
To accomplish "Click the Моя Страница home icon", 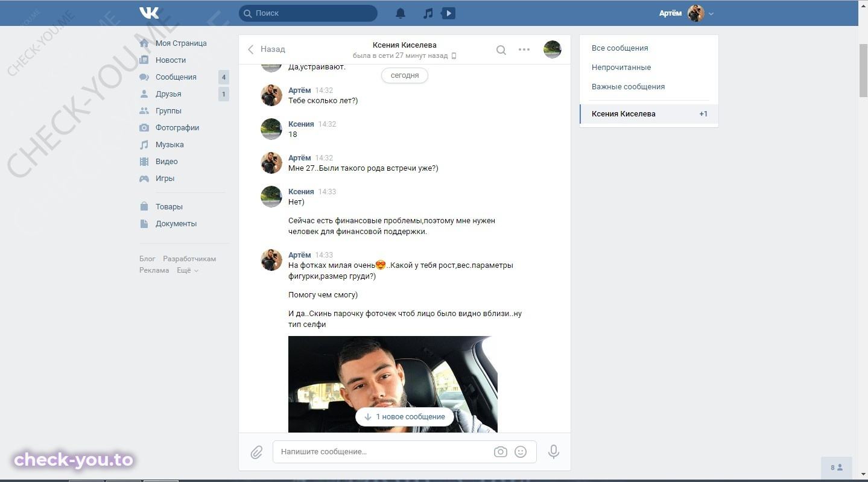I will point(144,43).
